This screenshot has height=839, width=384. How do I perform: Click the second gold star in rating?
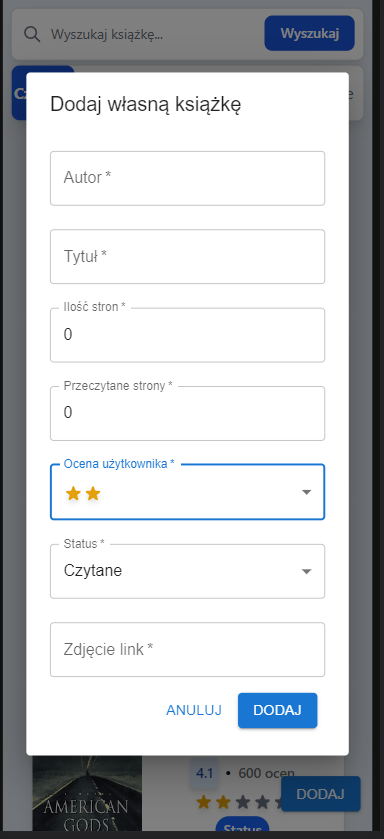coord(93,493)
